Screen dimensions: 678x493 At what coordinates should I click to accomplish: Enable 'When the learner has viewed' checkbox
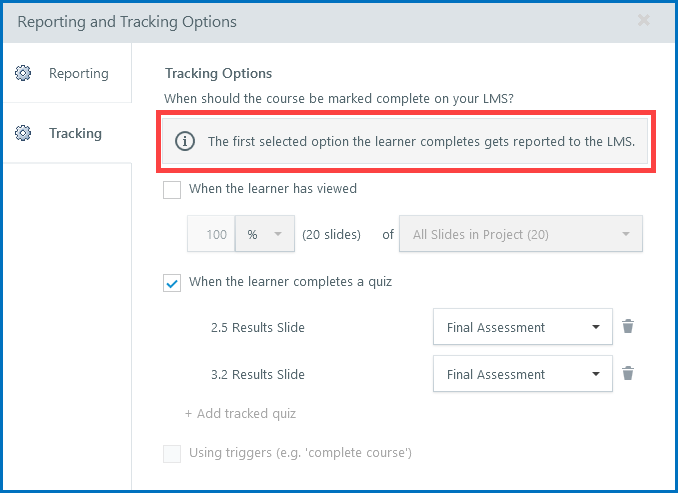[x=172, y=189]
